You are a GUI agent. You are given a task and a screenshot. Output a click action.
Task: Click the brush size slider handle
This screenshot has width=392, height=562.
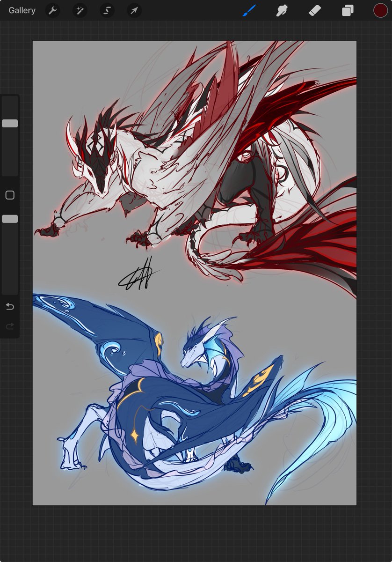pos(10,123)
